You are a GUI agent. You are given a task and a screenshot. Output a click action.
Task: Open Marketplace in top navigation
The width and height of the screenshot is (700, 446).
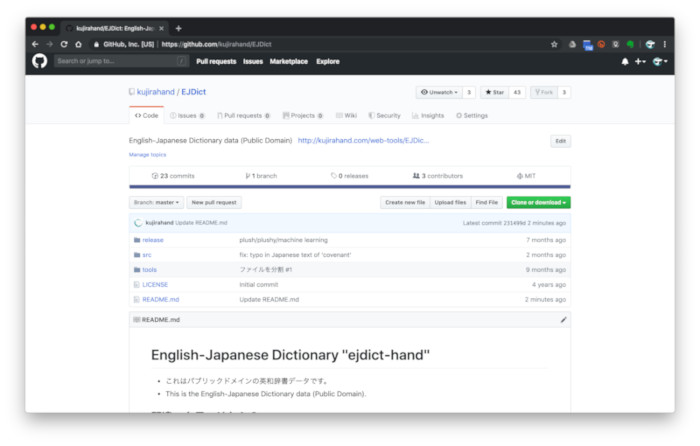288,62
